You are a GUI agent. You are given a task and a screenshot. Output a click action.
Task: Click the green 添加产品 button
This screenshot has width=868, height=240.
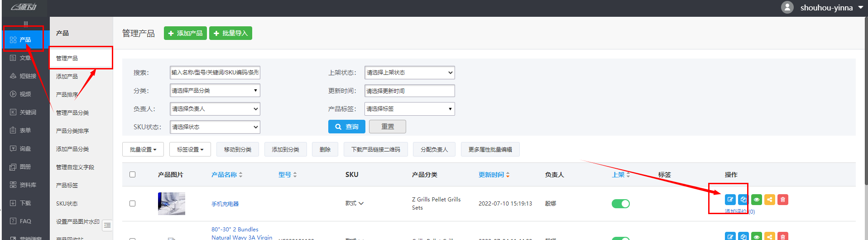[x=185, y=33]
